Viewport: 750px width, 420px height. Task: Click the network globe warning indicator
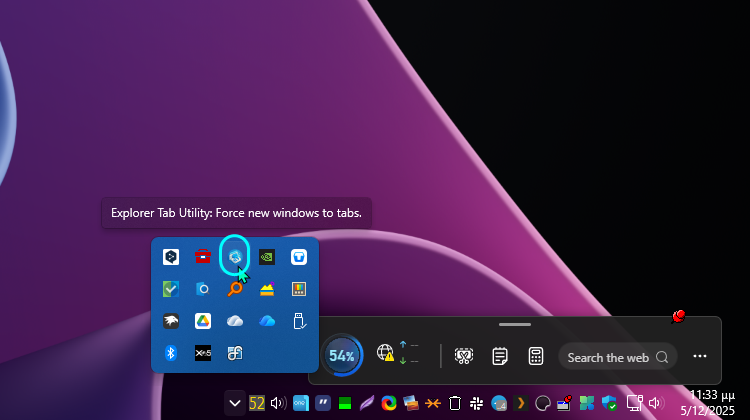[x=386, y=353]
